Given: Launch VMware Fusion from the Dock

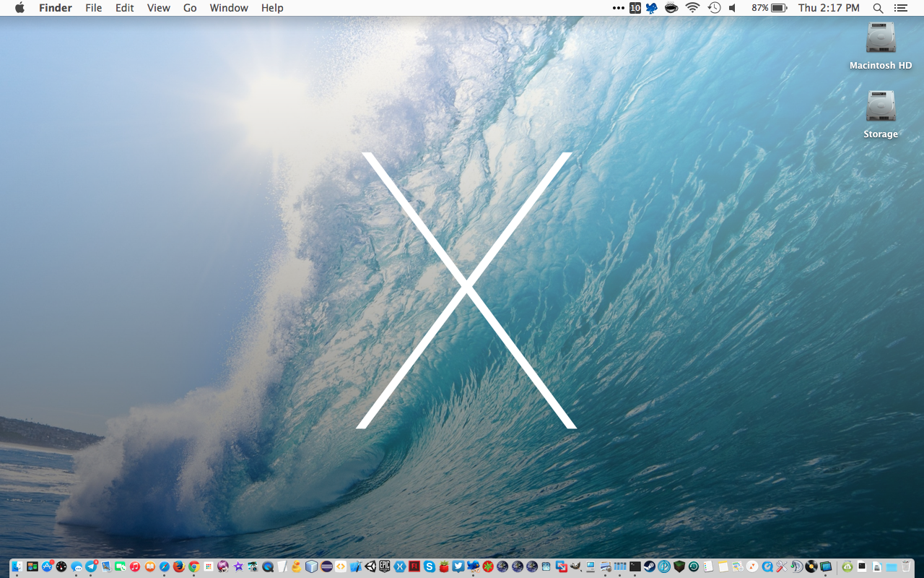Looking at the screenshot, I should click(561, 566).
